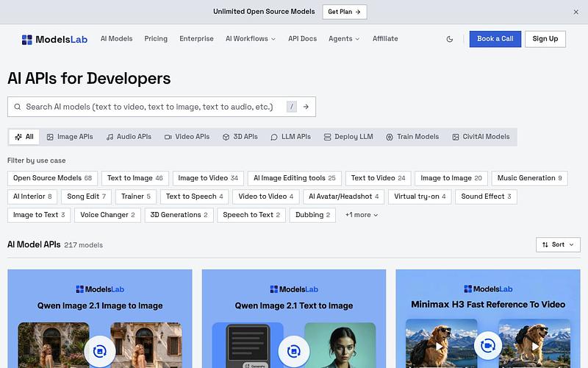Filter by Dubbing use case
The image size is (588, 368).
coord(312,215)
